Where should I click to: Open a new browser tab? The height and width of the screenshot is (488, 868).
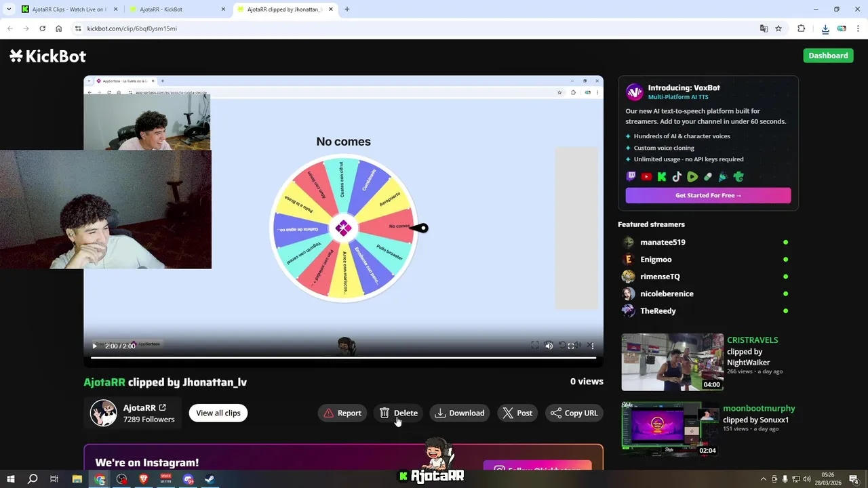[x=347, y=9]
